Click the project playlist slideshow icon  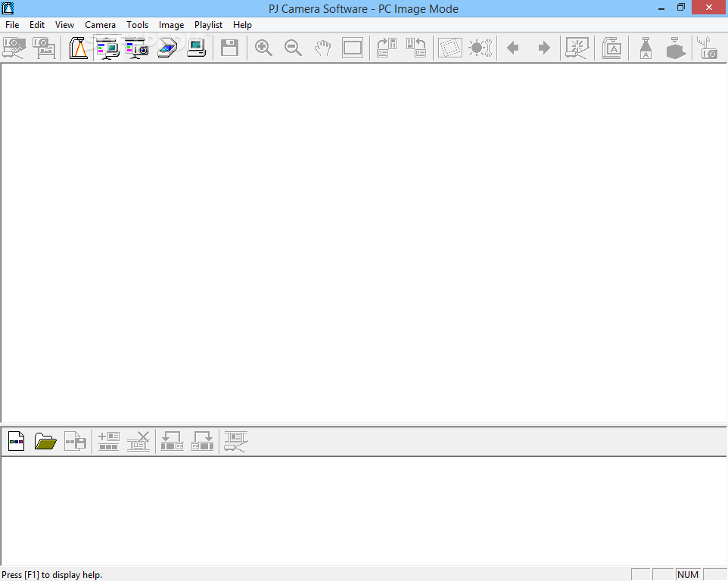pyautogui.click(x=236, y=441)
